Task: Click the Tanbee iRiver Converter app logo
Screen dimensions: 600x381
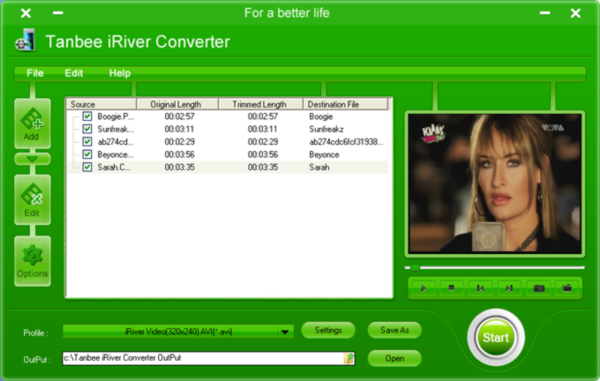Action: (x=25, y=40)
